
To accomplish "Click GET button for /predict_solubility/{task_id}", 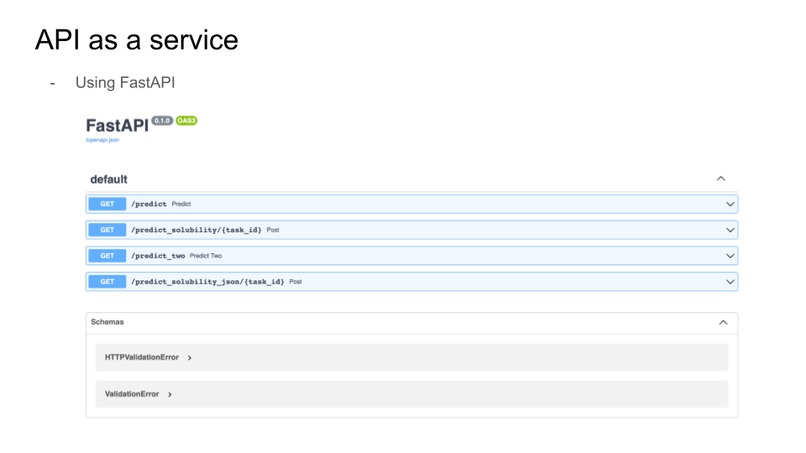I will point(107,230).
